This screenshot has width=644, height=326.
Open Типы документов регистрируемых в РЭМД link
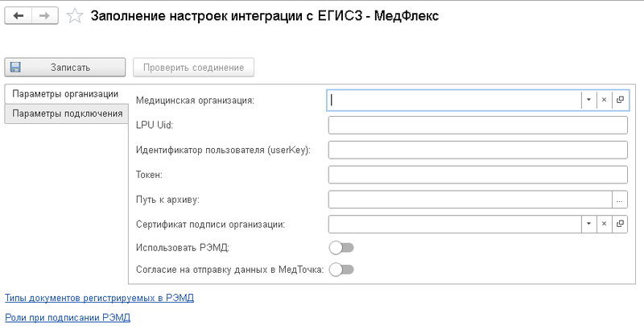point(99,298)
